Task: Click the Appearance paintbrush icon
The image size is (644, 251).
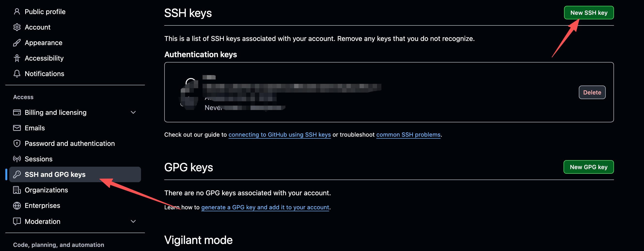Action: pyautogui.click(x=17, y=43)
